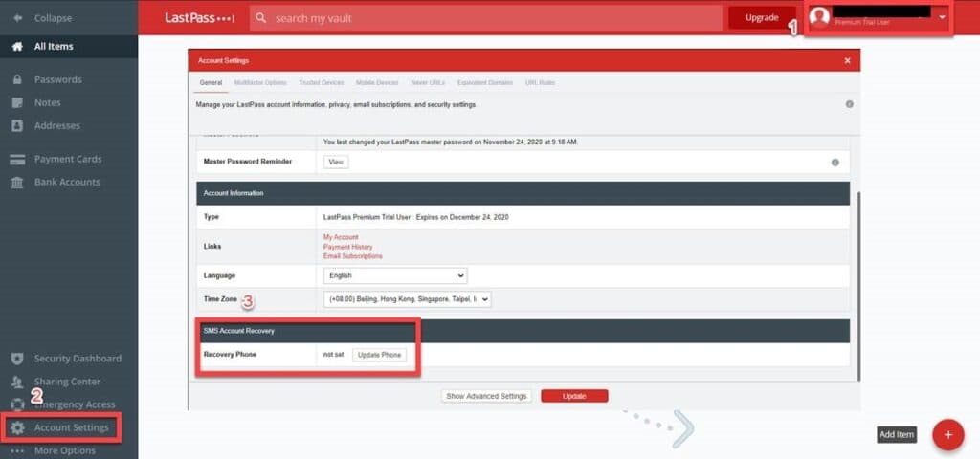The image size is (980, 459).
Task: Click the Premium Trial User label
Action: point(862,23)
